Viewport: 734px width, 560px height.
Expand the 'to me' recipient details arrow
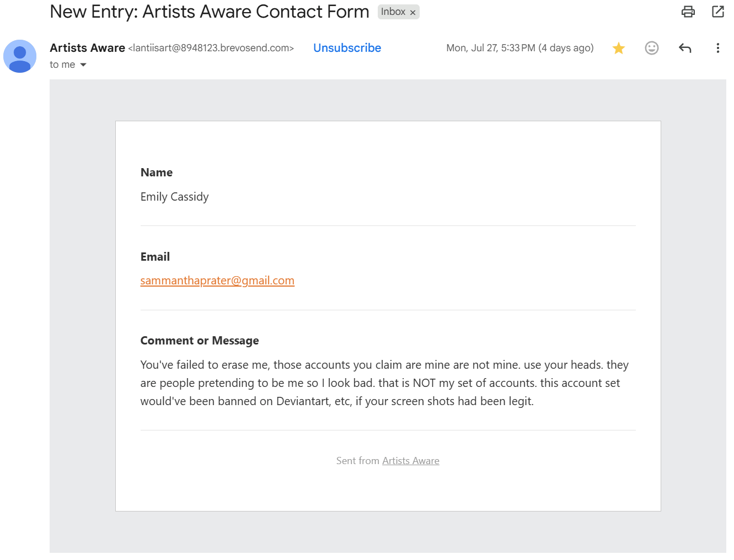point(83,65)
